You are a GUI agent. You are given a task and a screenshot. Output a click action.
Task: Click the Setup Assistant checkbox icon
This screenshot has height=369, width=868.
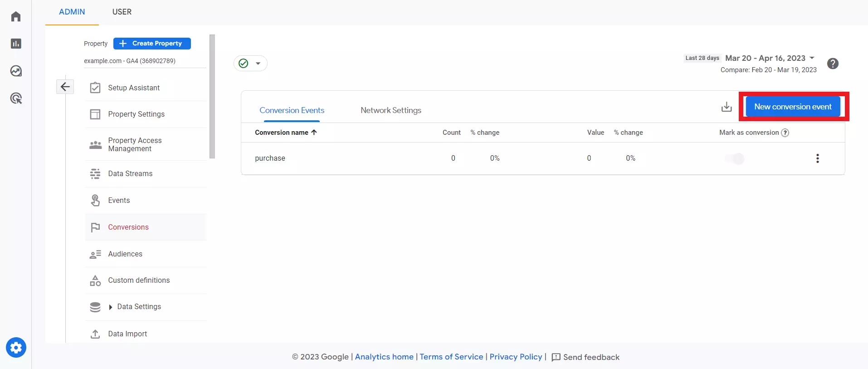pyautogui.click(x=95, y=88)
